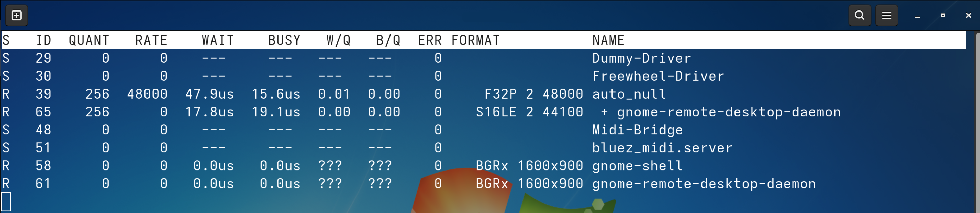Select the auto_null node name
The width and height of the screenshot is (980, 213).
[629, 94]
